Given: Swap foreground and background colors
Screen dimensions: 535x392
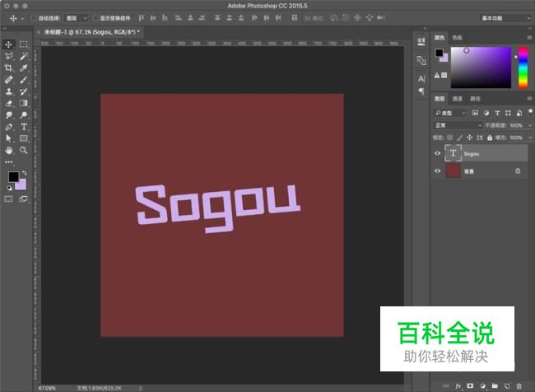Looking at the screenshot, I should [24, 173].
